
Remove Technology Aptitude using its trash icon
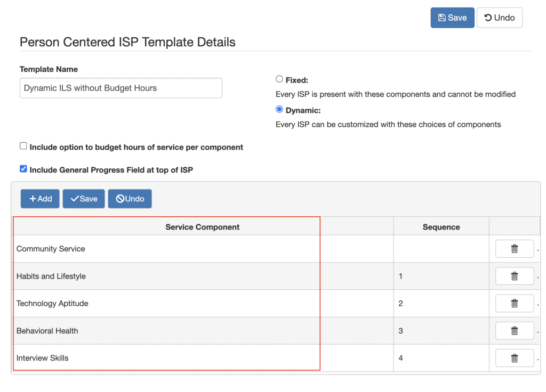(514, 303)
